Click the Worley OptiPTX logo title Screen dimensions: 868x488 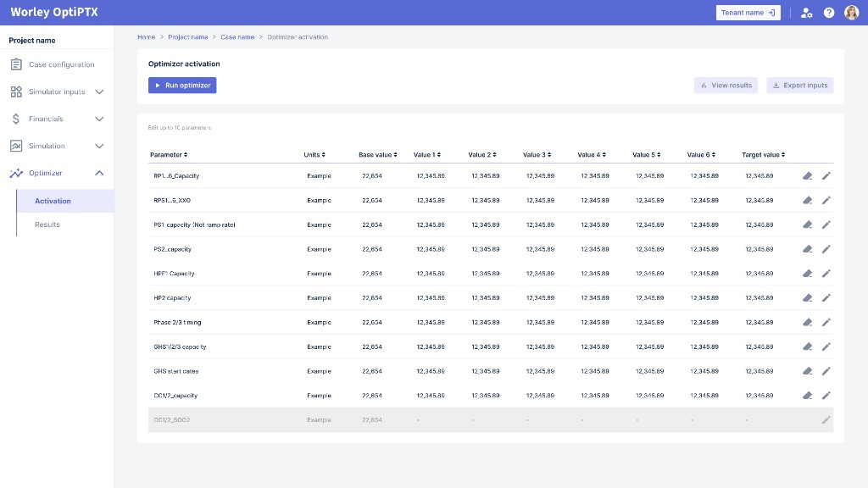pos(54,12)
